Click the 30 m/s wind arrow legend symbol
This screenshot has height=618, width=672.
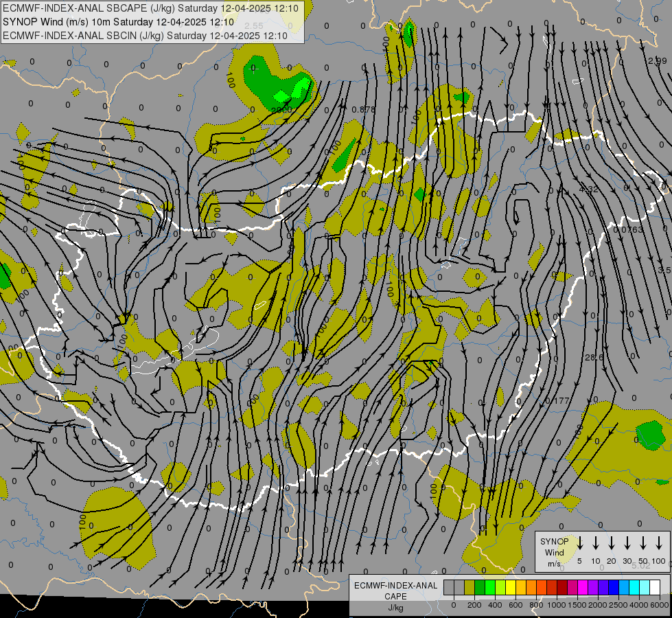pos(627,543)
